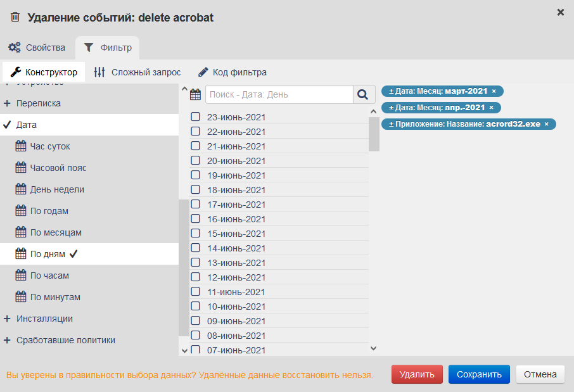Viewport: 574px width, 392px height.
Task: Remove the март-2021 filter tag
Action: pyautogui.click(x=494, y=91)
